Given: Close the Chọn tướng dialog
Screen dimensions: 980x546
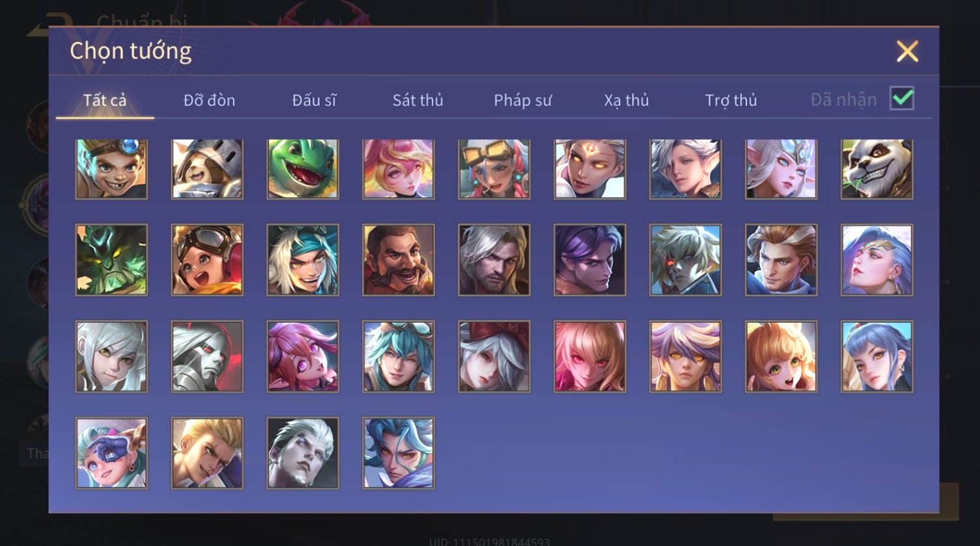Looking at the screenshot, I should pos(907,51).
